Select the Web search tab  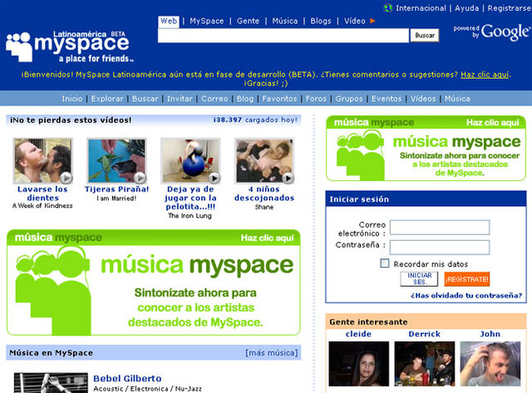click(169, 22)
